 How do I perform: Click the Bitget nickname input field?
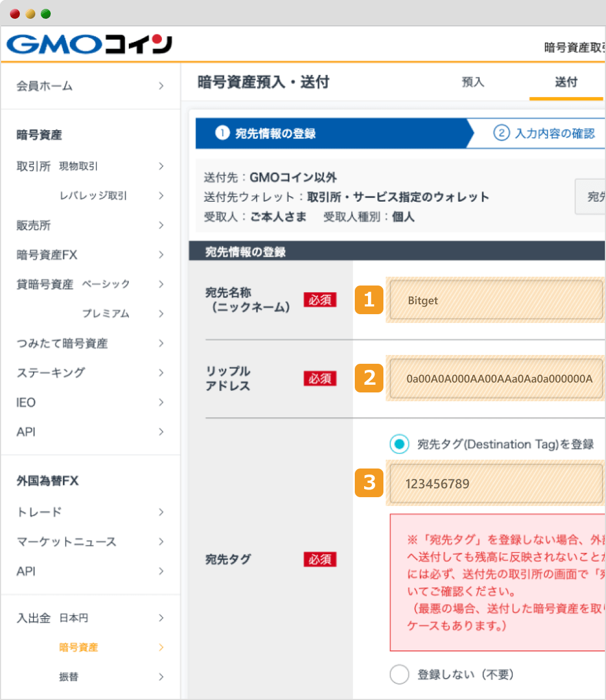click(x=495, y=300)
